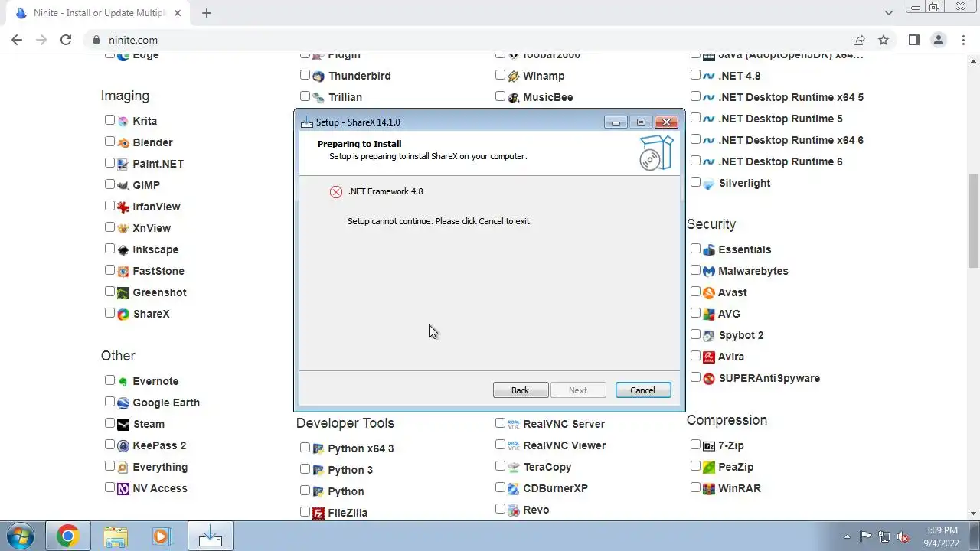Click Back in the ShareX setup dialog

tap(521, 390)
